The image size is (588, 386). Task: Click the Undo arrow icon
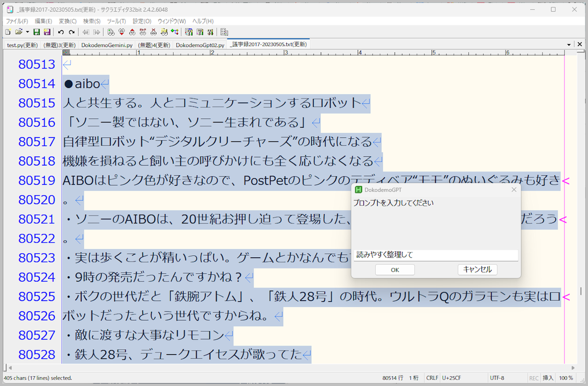[61, 32]
